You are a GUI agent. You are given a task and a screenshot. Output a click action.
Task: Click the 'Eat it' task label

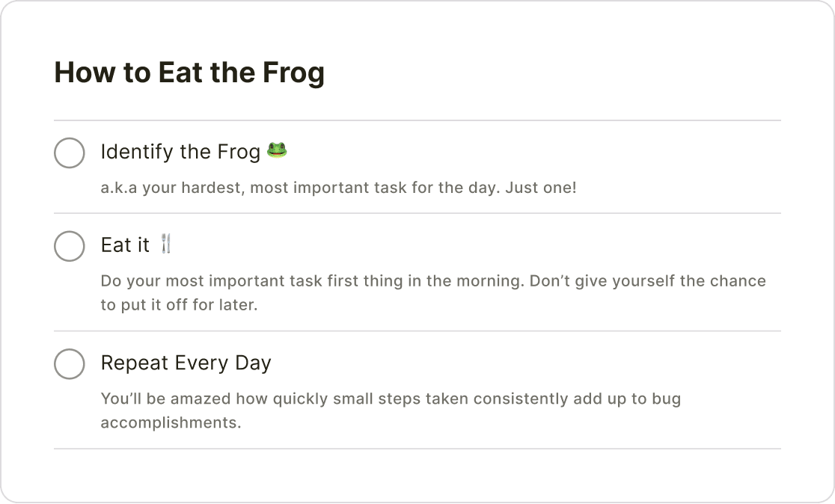pos(127,245)
